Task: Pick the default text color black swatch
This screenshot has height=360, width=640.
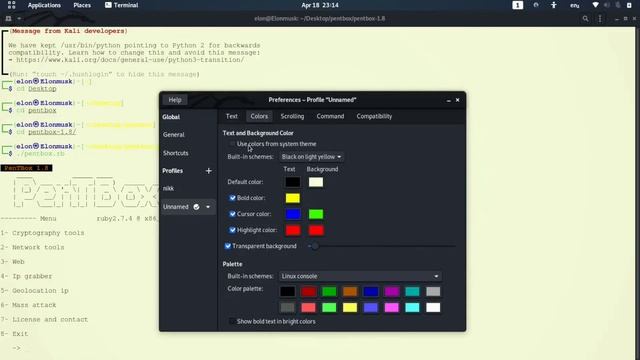Action: pos(293,182)
